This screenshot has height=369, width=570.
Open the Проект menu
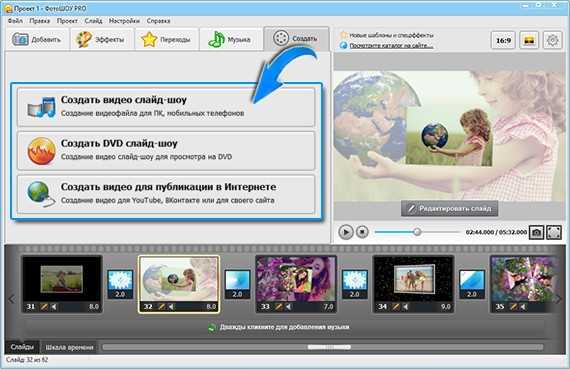coord(67,21)
